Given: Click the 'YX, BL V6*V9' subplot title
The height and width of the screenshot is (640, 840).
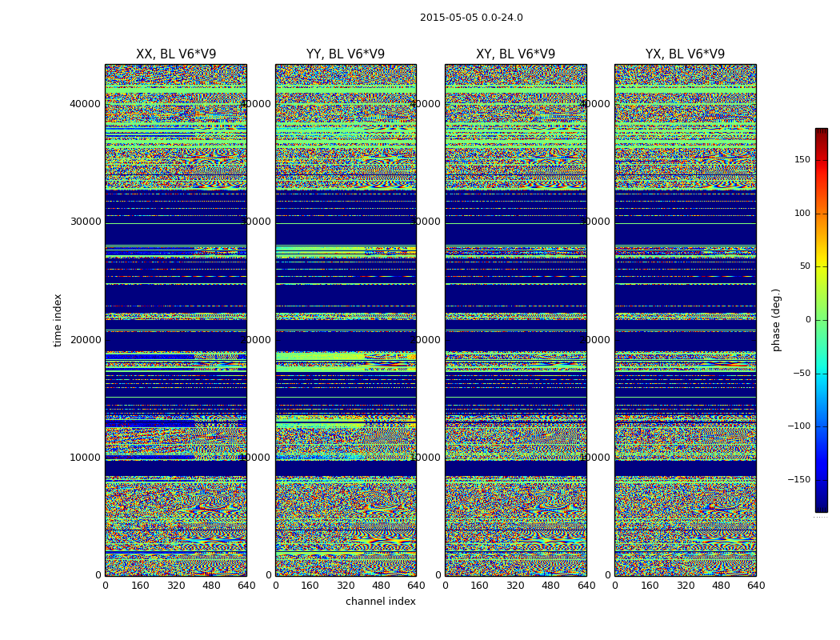Looking at the screenshot, I should click(685, 54).
